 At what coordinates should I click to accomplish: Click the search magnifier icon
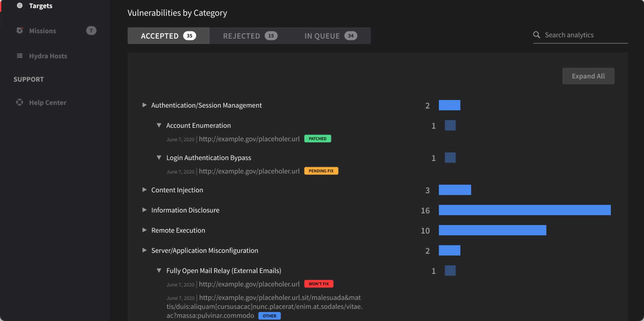[536, 35]
